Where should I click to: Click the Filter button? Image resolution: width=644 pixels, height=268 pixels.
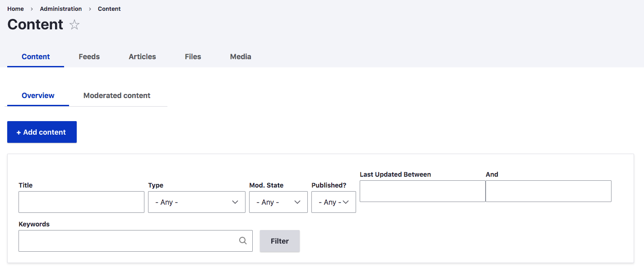pos(279,241)
